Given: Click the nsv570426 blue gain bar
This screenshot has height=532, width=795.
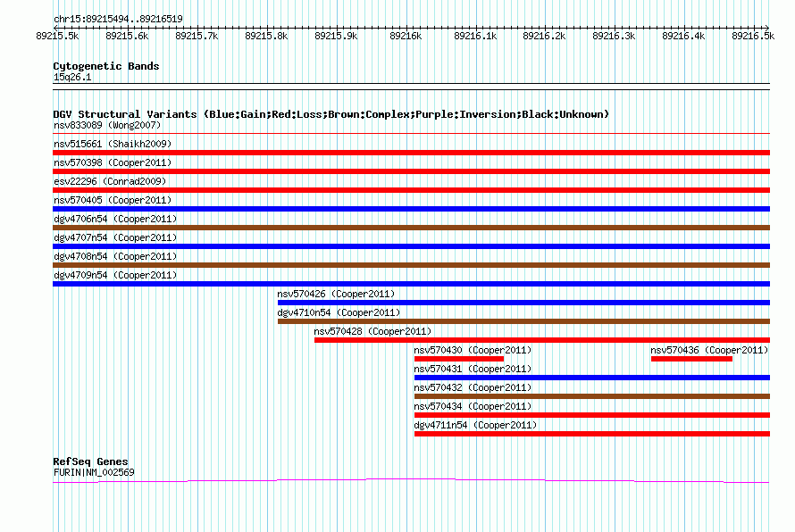Looking at the screenshot, I should pyautogui.click(x=523, y=303).
